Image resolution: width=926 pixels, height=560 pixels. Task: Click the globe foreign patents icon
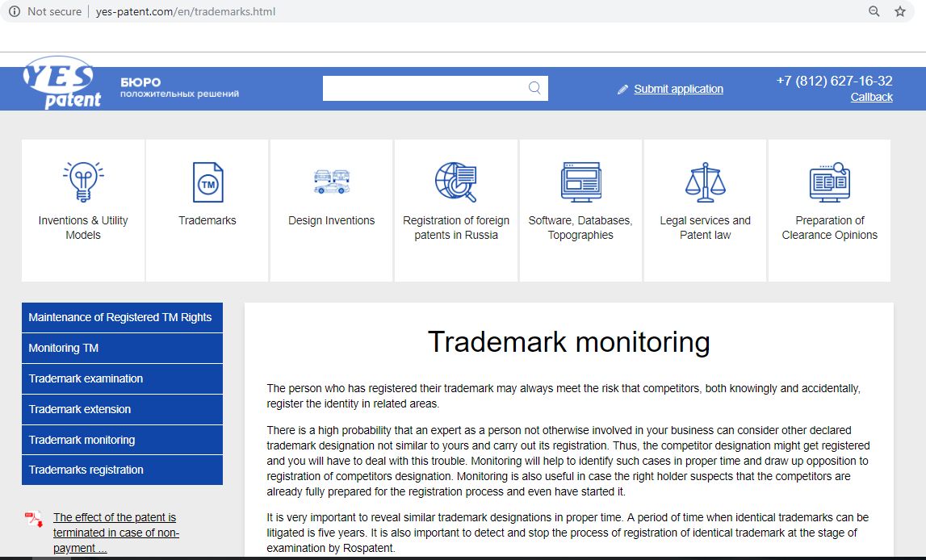455,182
